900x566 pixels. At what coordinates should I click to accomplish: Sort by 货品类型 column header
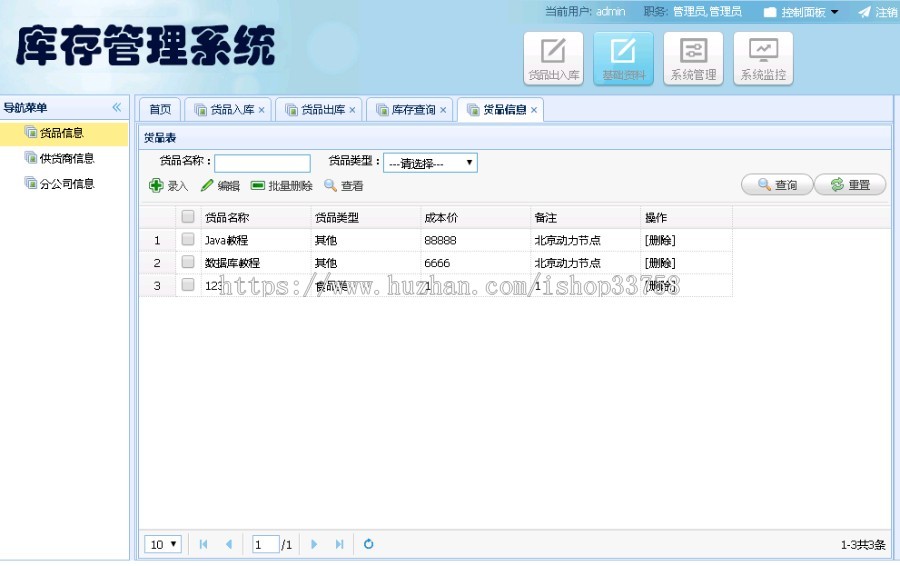click(x=366, y=218)
